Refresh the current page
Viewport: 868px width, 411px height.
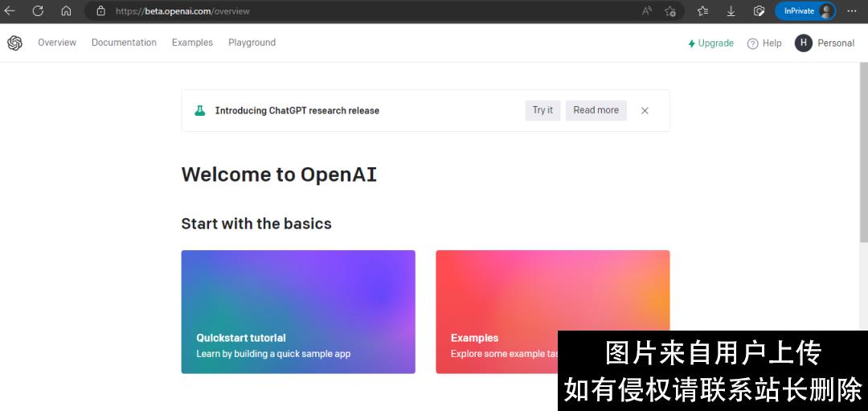pyautogui.click(x=38, y=11)
